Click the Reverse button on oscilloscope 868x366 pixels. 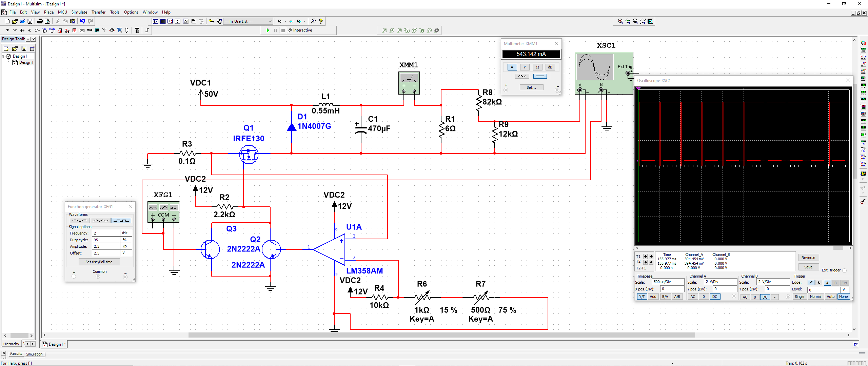[808, 258]
